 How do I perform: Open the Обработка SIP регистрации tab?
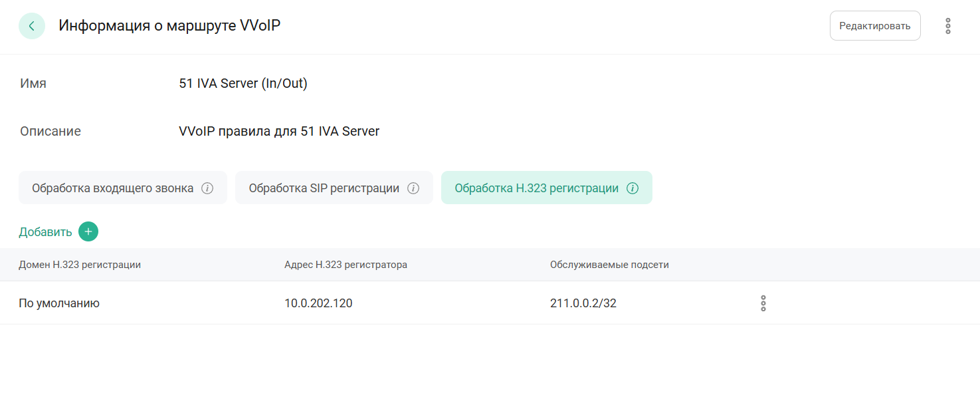click(324, 188)
